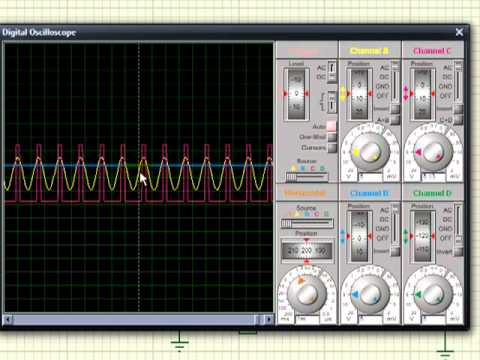Click the Trigger Source selector slider
480x360 pixels.
click(x=307, y=177)
